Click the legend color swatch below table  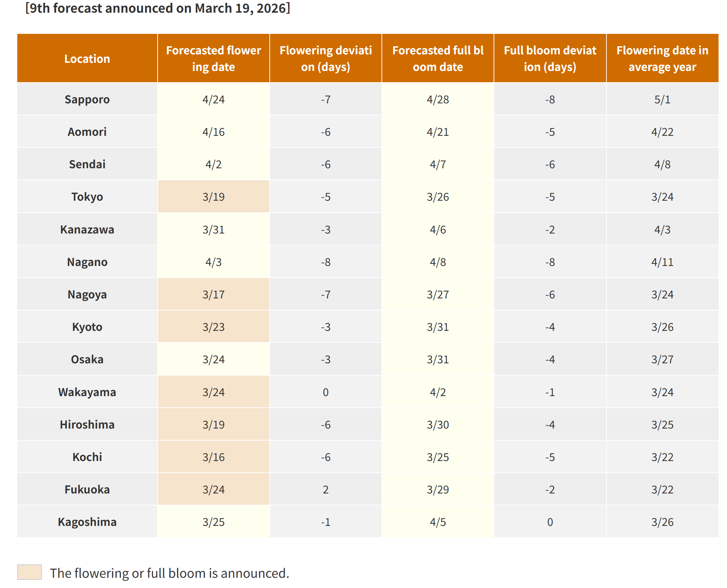point(30,572)
